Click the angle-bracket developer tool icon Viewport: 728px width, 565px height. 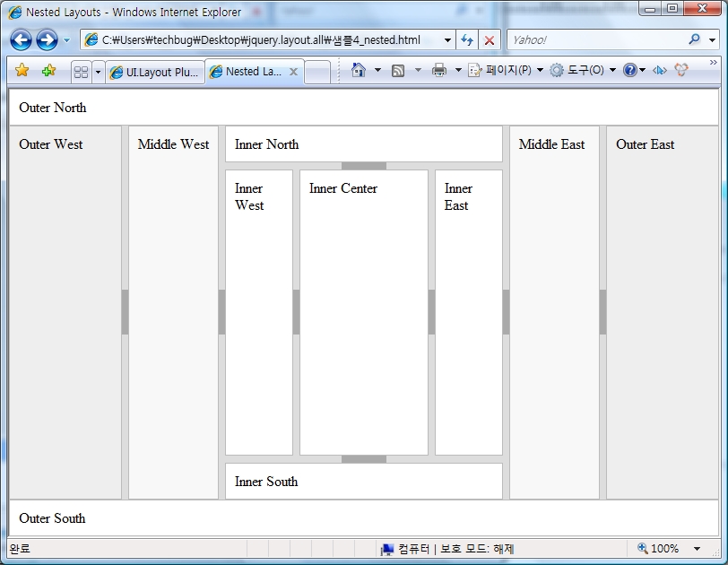pos(659,70)
